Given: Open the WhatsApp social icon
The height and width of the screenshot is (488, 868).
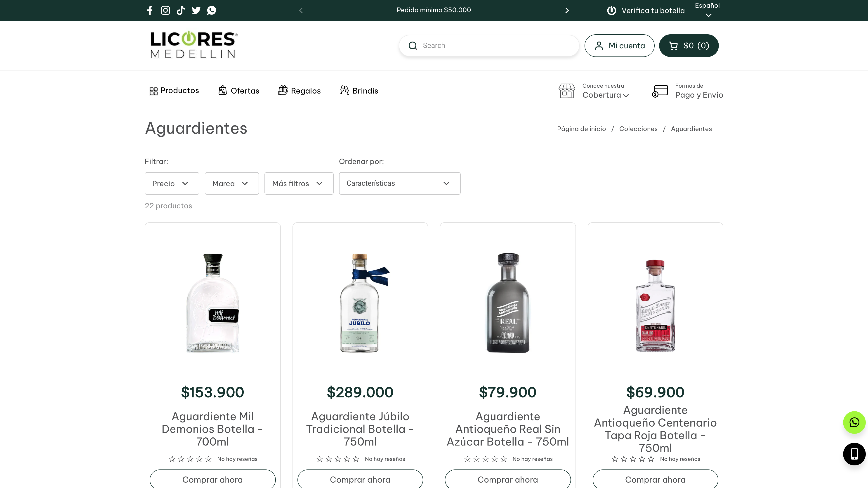Looking at the screenshot, I should pos(212,10).
